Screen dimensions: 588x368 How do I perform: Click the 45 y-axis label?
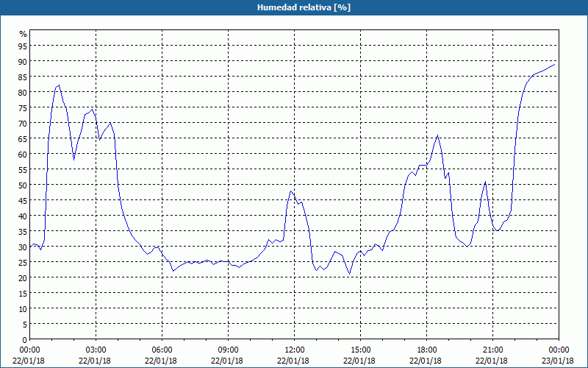23,200
